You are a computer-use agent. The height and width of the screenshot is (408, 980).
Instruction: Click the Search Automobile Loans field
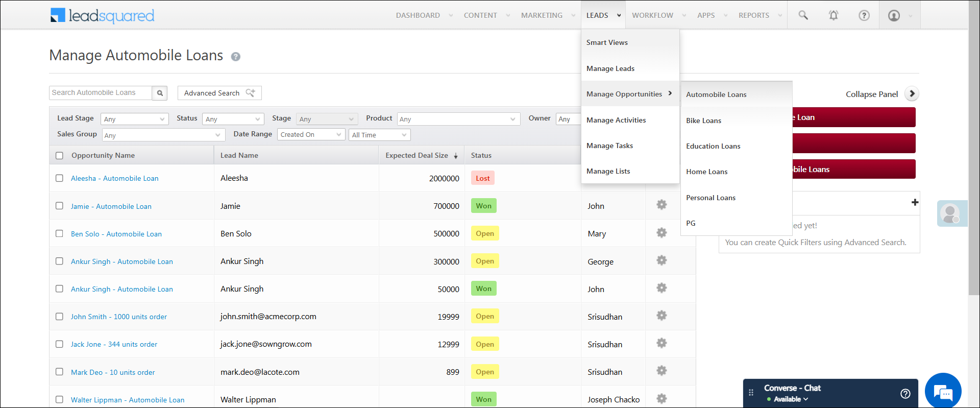pyautogui.click(x=101, y=92)
